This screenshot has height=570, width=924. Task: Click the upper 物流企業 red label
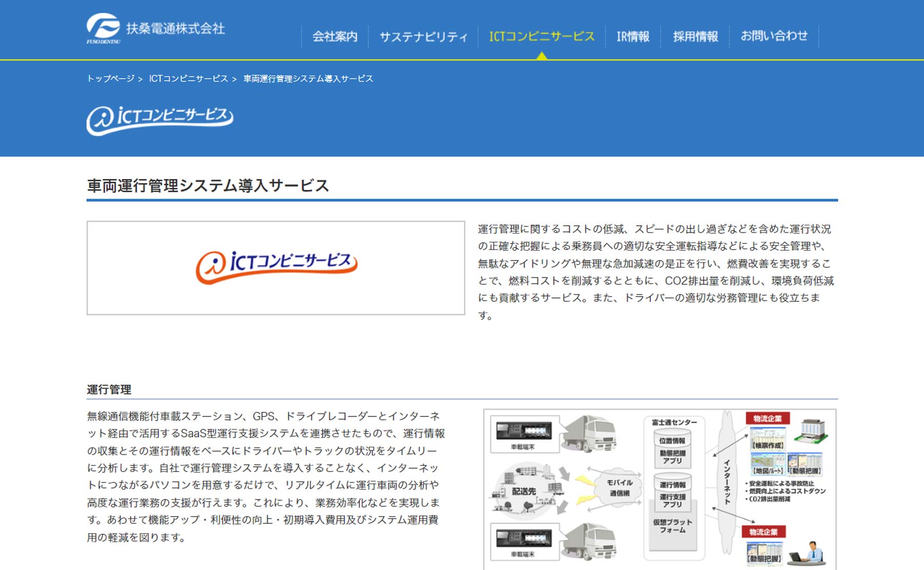(x=767, y=418)
